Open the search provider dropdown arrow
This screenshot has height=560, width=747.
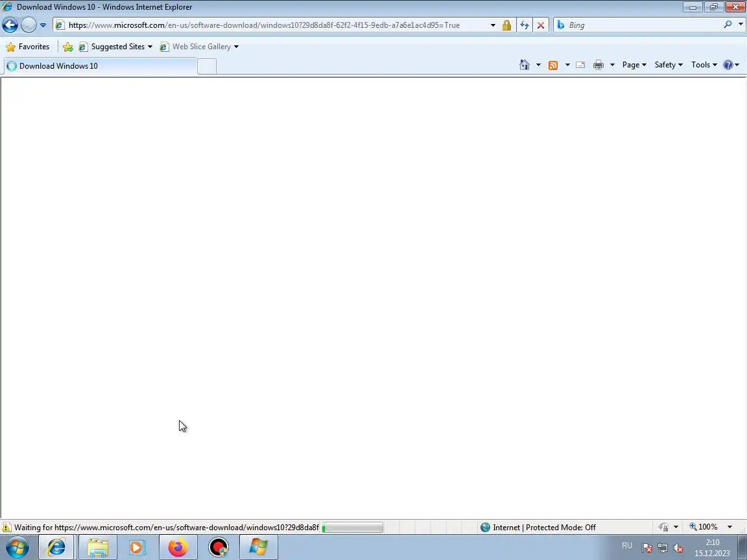pyautogui.click(x=741, y=24)
